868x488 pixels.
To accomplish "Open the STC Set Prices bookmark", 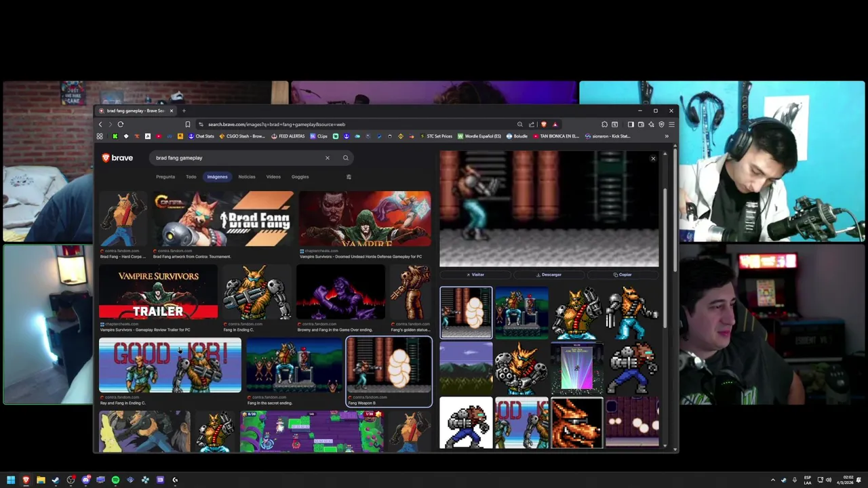I will [435, 136].
